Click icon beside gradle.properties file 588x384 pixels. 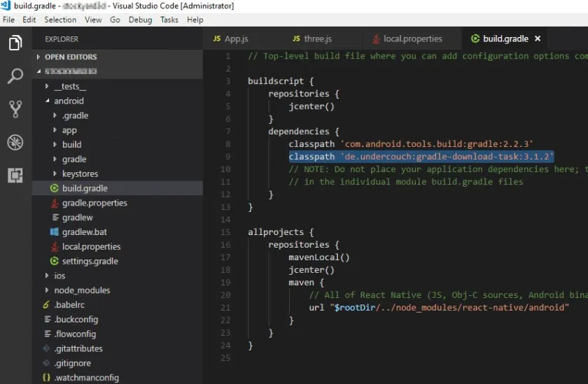click(55, 203)
